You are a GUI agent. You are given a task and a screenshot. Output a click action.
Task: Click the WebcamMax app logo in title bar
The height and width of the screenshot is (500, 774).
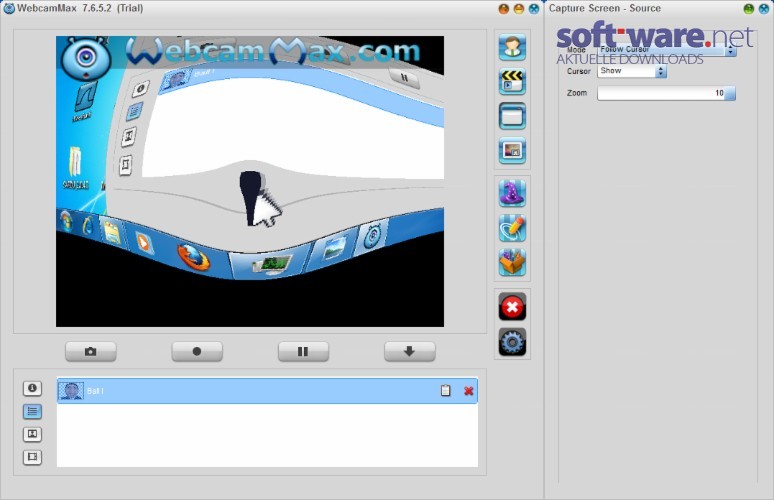(x=9, y=8)
